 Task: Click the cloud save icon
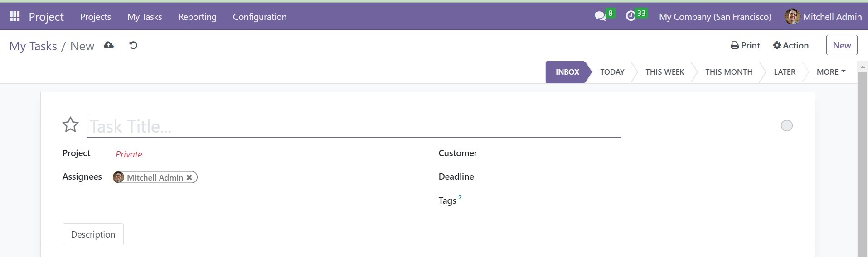(109, 45)
